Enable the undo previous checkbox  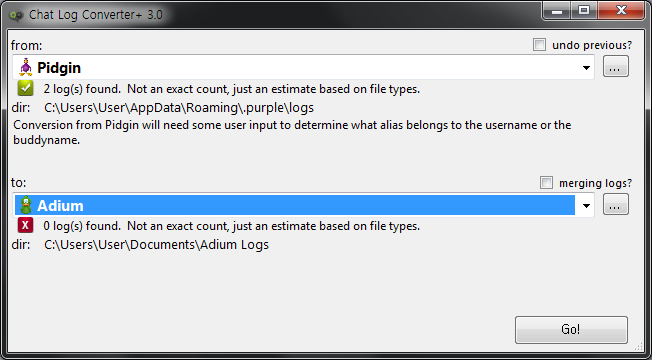[539, 44]
